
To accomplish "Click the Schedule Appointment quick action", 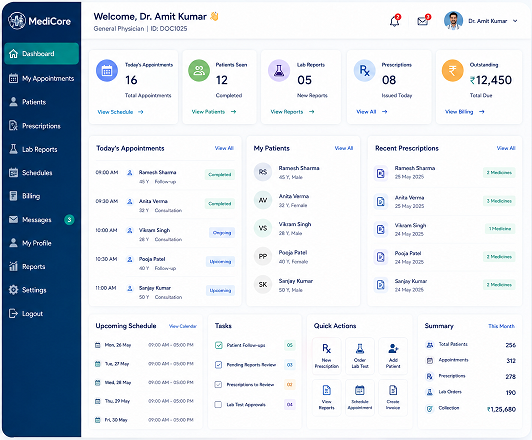I will click(360, 398).
